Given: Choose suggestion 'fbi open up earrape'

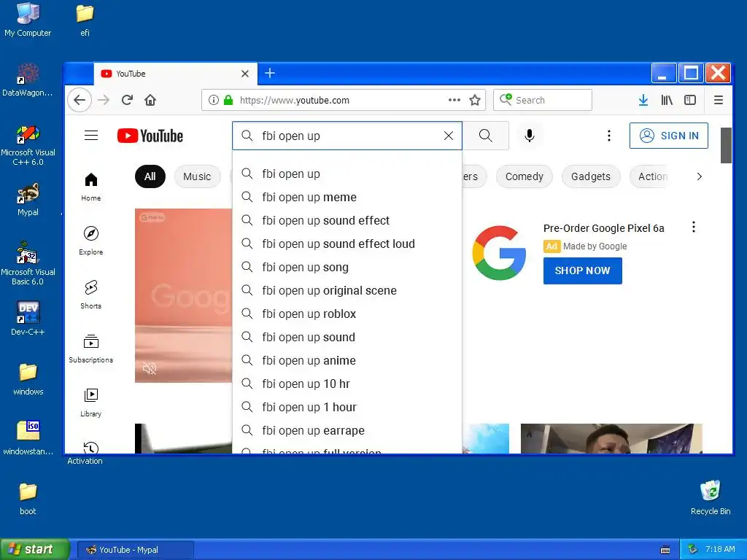Looking at the screenshot, I should (347, 430).
